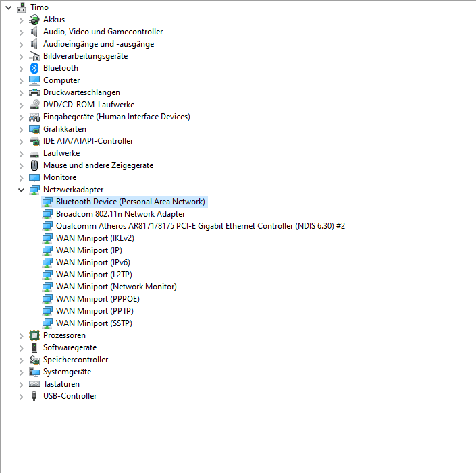Select WAN Miniport (PPTP)
This screenshot has height=473, width=476.
point(95,311)
